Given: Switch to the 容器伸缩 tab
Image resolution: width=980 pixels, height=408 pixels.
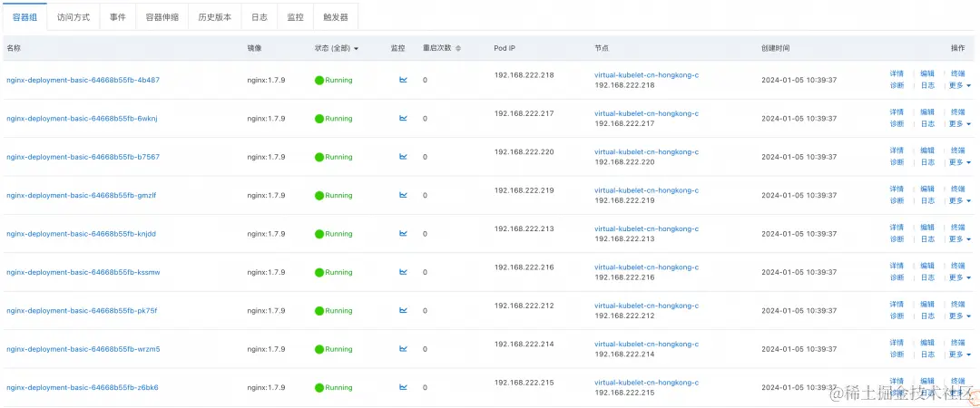Looking at the screenshot, I should (162, 17).
